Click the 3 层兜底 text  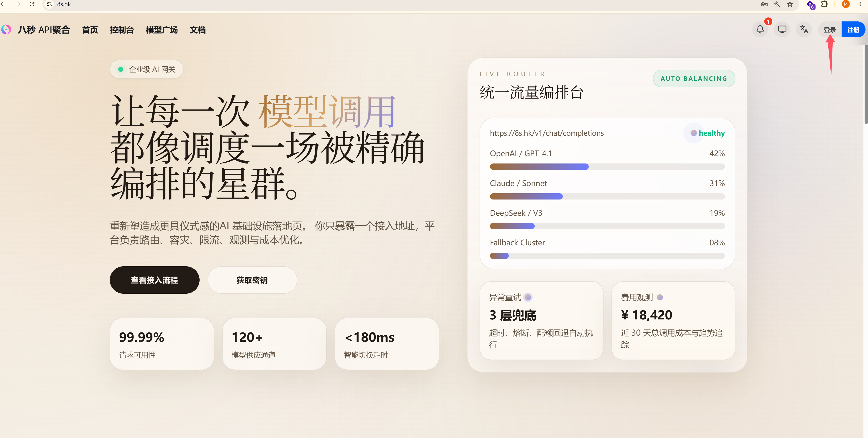(x=513, y=315)
